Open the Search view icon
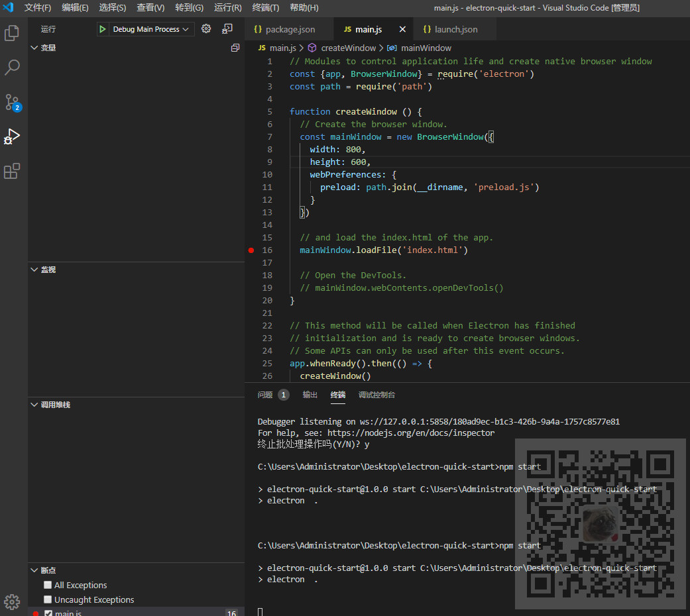Viewport: 690px width, 616px height. click(x=12, y=68)
